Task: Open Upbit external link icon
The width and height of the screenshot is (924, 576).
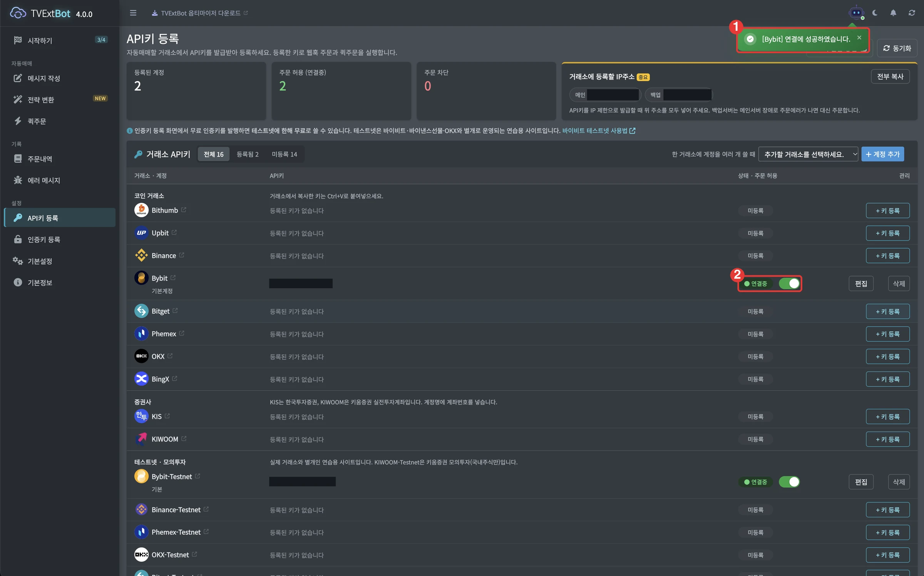Action: [174, 232]
